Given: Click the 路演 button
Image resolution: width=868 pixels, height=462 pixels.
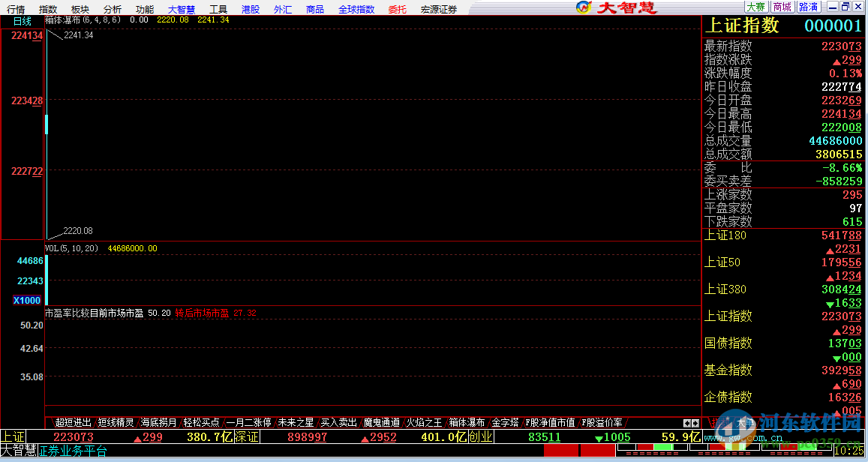Looking at the screenshot, I should (x=808, y=7).
